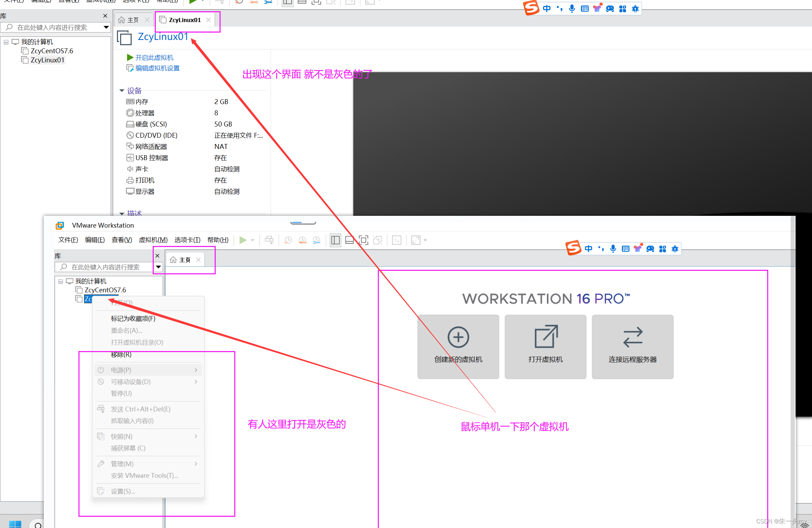Click 安装 VMware Tools(T)... context entry

pyautogui.click(x=145, y=476)
